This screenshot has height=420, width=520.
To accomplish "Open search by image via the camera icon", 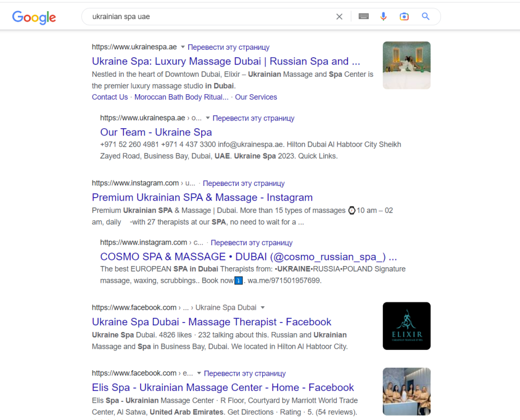I will tap(404, 16).
